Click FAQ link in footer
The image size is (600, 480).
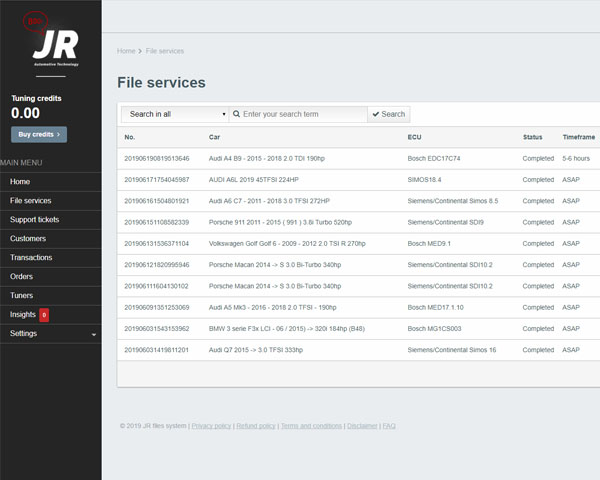point(389,426)
